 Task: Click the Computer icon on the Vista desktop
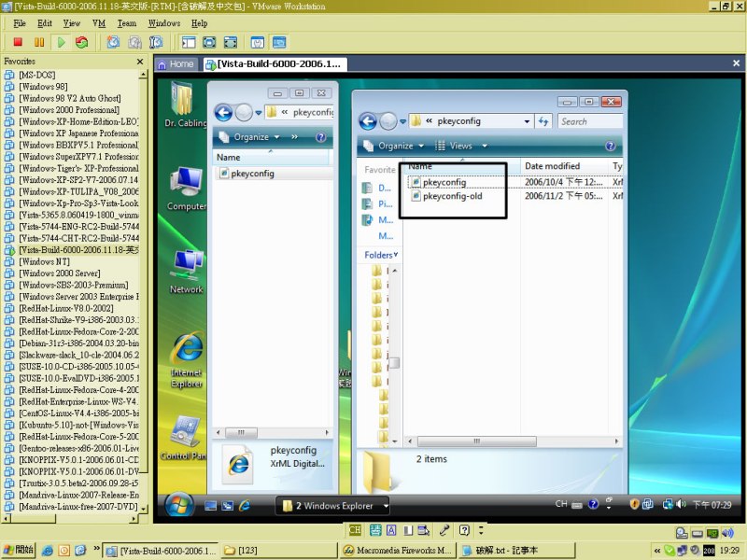pyautogui.click(x=186, y=189)
